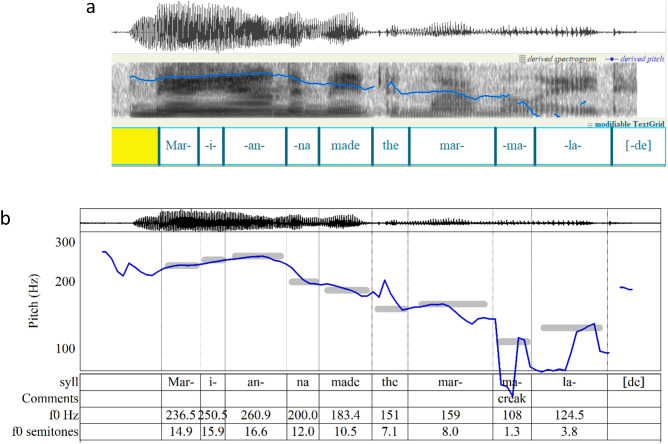
Task: Select the '-na' interval in the TextGrid tier
Action: coord(302,146)
